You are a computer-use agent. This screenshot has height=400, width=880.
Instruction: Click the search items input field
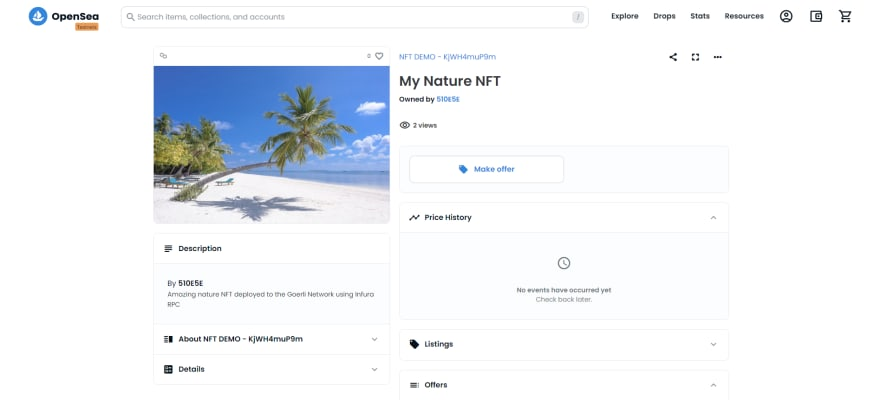(350, 17)
